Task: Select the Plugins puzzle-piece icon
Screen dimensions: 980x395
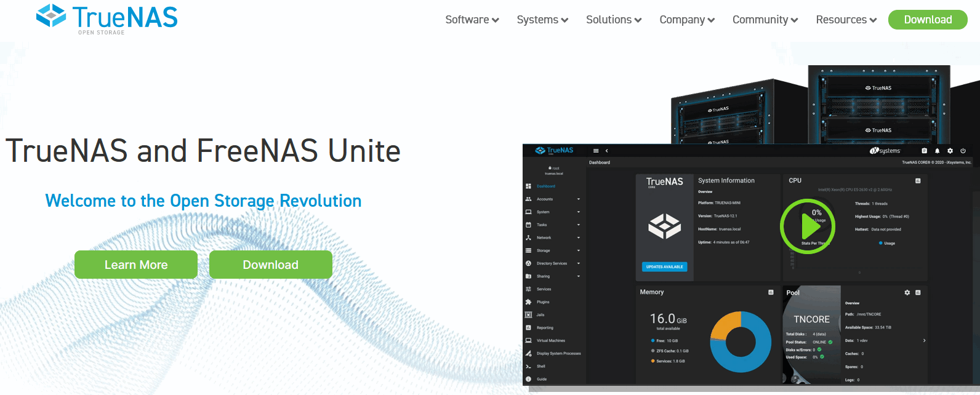Action: (528, 302)
